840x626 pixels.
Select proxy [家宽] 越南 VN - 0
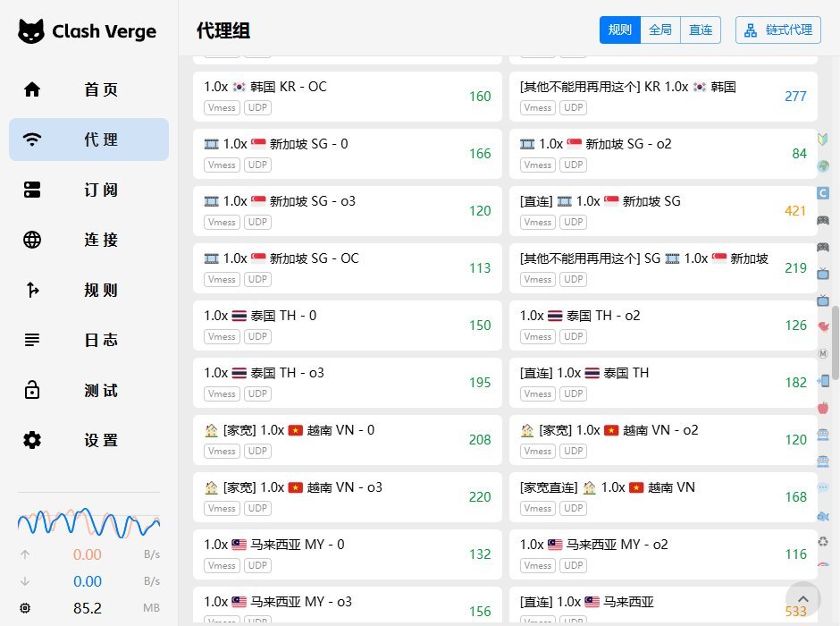347,440
